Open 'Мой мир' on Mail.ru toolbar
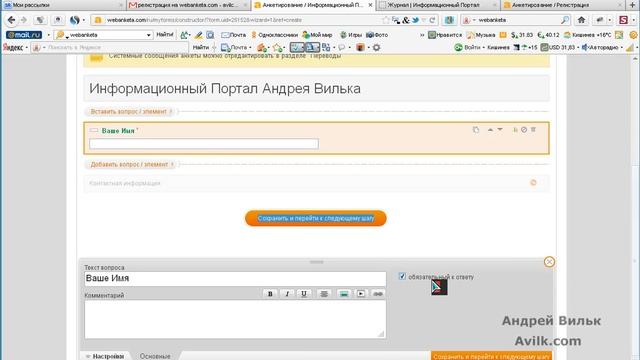This screenshot has height=360, width=640. pos(317,35)
